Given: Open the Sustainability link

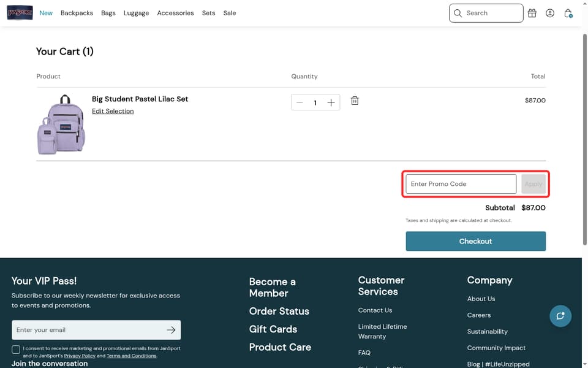Looking at the screenshot, I should click(x=488, y=332).
